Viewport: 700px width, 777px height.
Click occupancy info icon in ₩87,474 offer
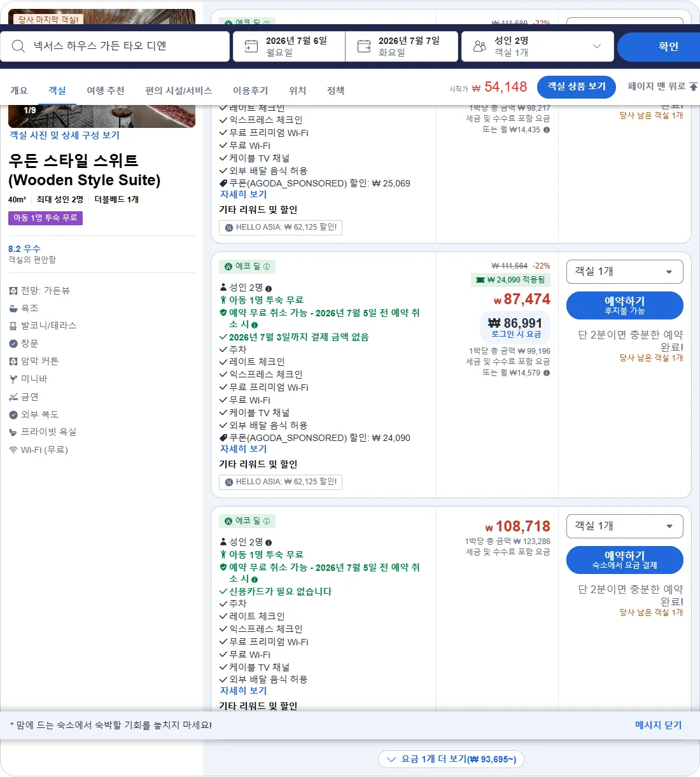coord(269,289)
